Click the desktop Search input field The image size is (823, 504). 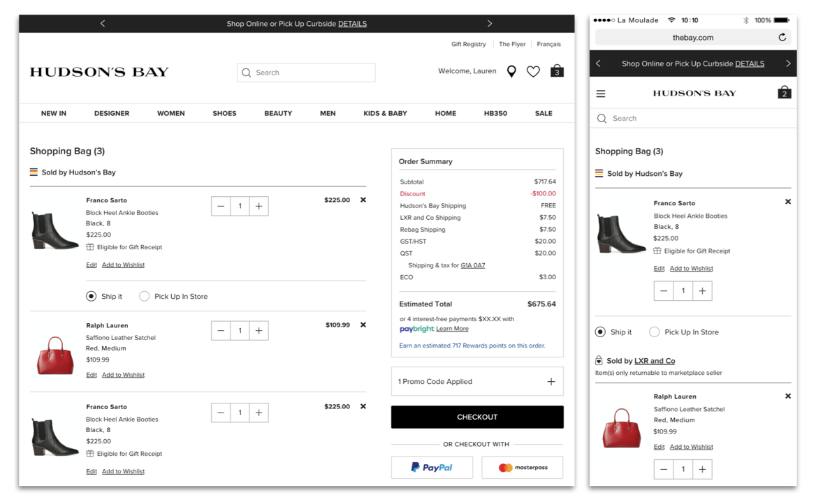306,73
